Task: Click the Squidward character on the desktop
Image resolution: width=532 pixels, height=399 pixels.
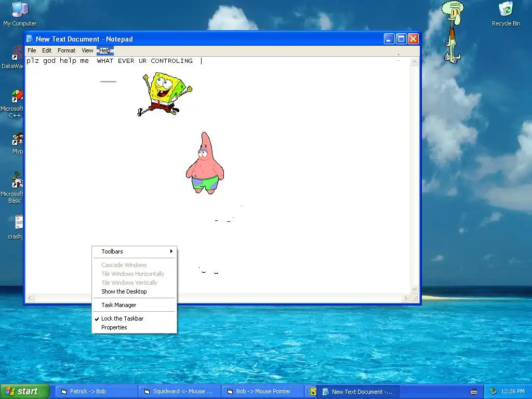Action: click(453, 32)
